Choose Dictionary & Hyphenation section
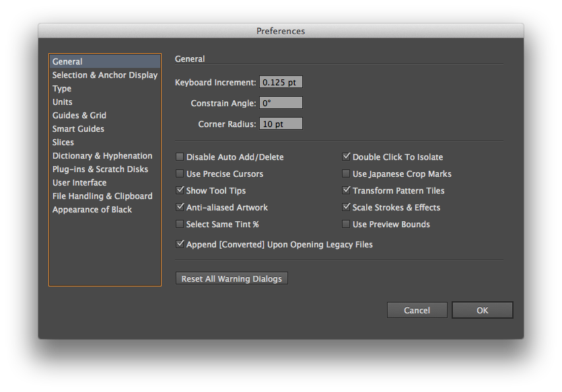 tap(104, 156)
